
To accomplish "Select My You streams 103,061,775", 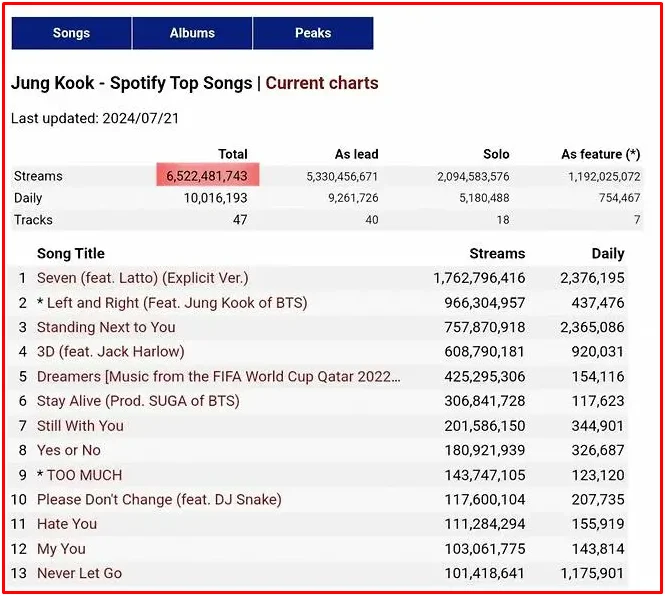I will click(x=485, y=549).
